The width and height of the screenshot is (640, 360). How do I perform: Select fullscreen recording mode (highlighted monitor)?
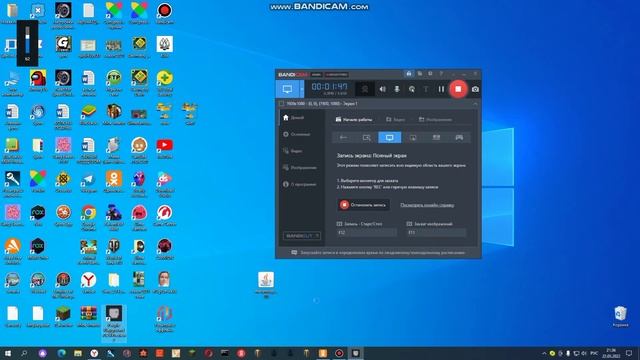[390, 138]
